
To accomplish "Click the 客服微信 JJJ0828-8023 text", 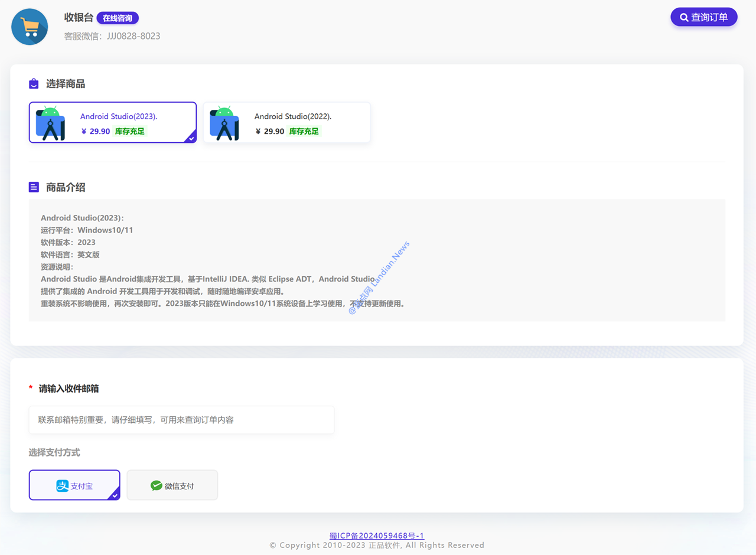I will (112, 36).
